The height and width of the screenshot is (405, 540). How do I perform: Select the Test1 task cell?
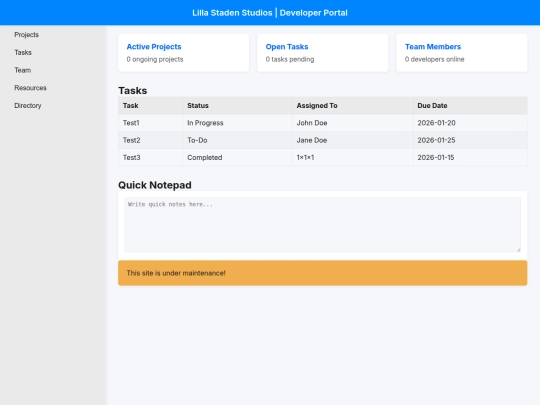[x=150, y=123]
